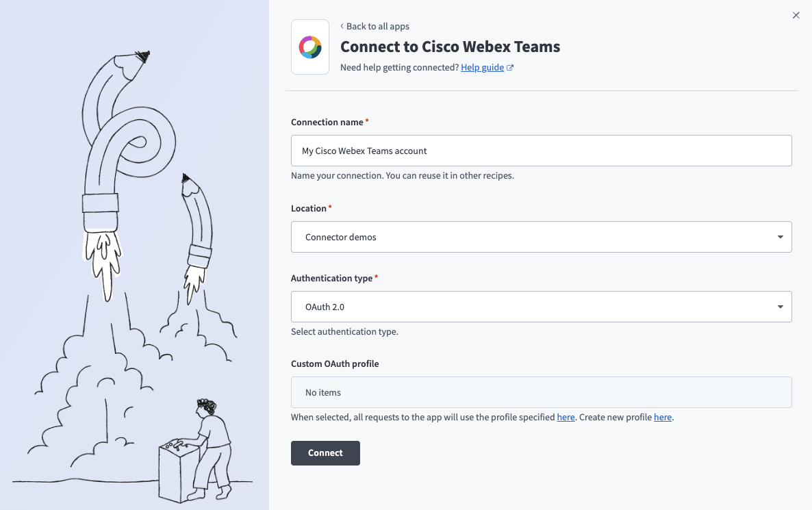The image size is (812, 510).
Task: Click the Authentication type label
Action: pyautogui.click(x=331, y=278)
